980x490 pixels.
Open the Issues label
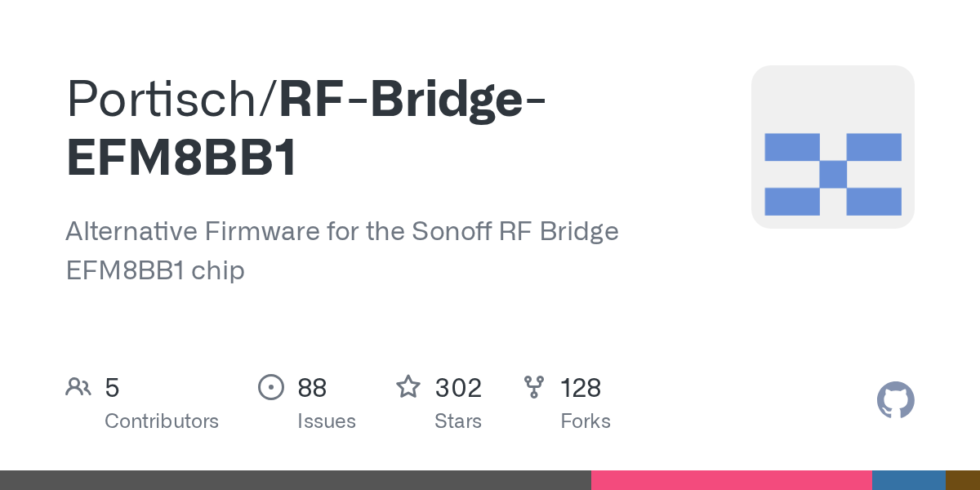[x=327, y=421]
